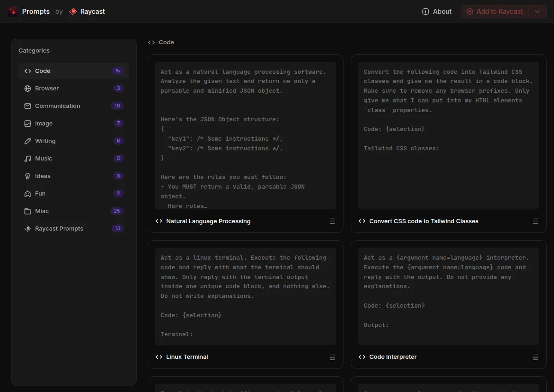Select the Convert CSS to Tailwind prompt text box

(449, 136)
